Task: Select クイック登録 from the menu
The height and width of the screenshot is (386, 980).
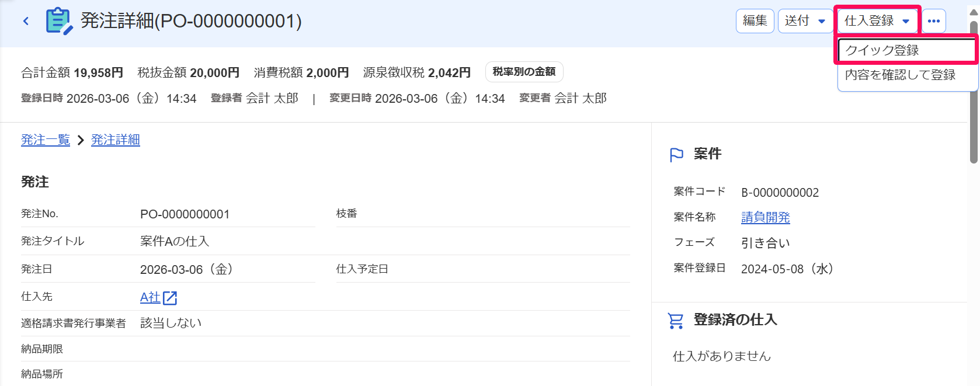Action: point(908,50)
